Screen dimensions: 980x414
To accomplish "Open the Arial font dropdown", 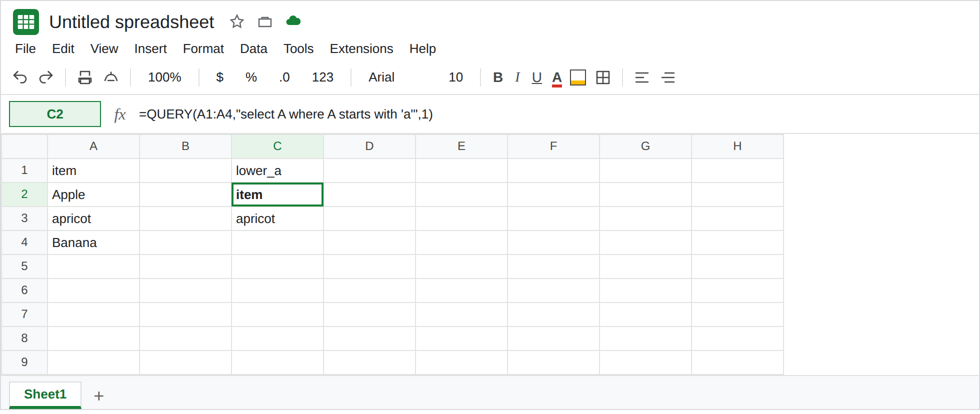I will click(x=381, y=77).
